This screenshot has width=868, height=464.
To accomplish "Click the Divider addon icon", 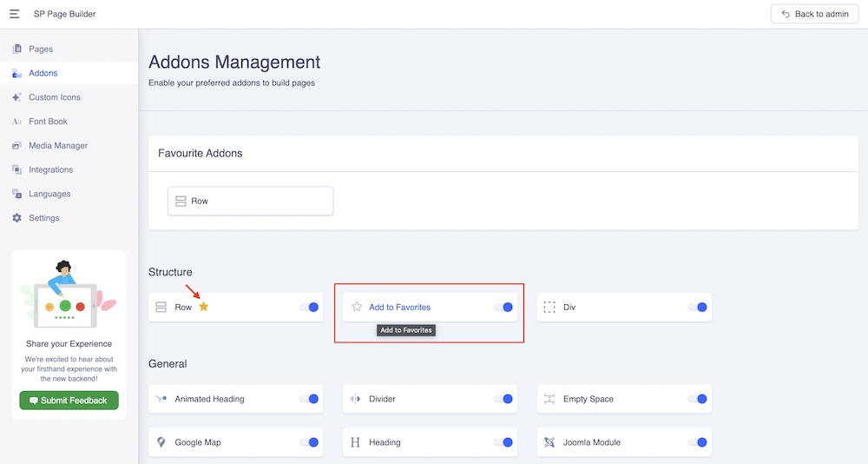I will [x=355, y=399].
